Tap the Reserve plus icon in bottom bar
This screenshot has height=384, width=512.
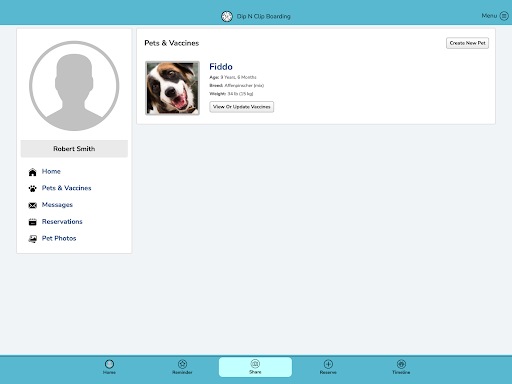pyautogui.click(x=328, y=364)
